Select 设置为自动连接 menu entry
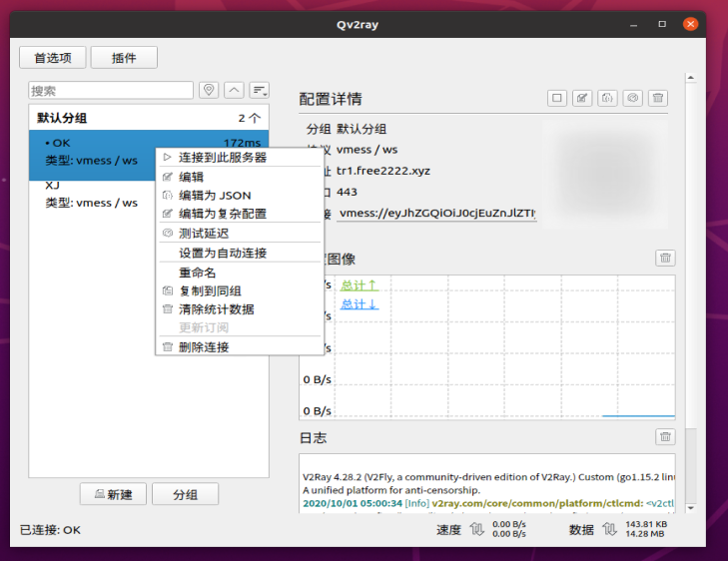Screen dimensions: 728x561 pos(240,253)
